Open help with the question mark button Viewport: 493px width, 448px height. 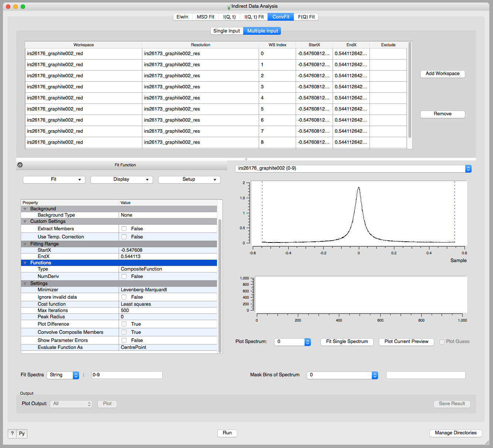pyautogui.click(x=12, y=434)
